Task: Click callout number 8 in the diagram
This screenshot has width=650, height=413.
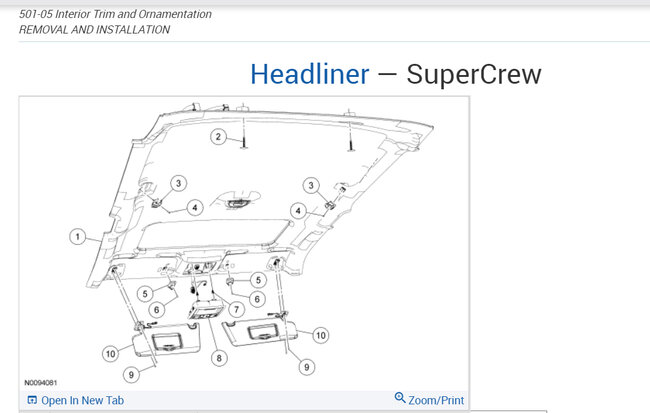Action: (x=219, y=358)
